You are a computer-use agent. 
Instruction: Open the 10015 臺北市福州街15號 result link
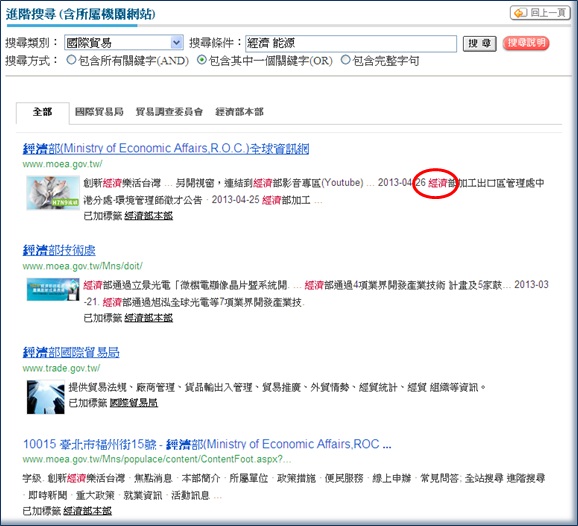pyautogui.click(x=207, y=444)
